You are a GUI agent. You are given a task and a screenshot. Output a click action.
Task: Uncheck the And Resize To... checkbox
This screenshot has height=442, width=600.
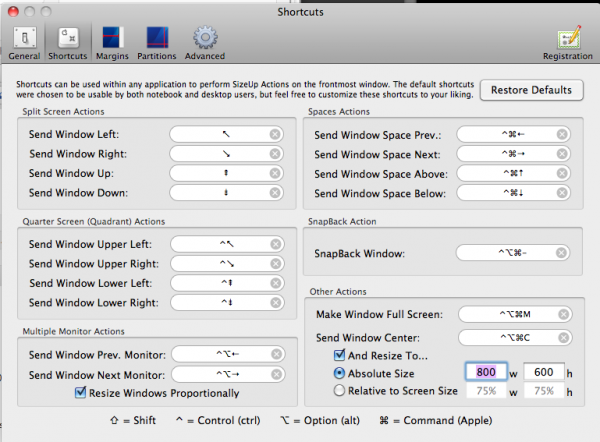(339, 355)
